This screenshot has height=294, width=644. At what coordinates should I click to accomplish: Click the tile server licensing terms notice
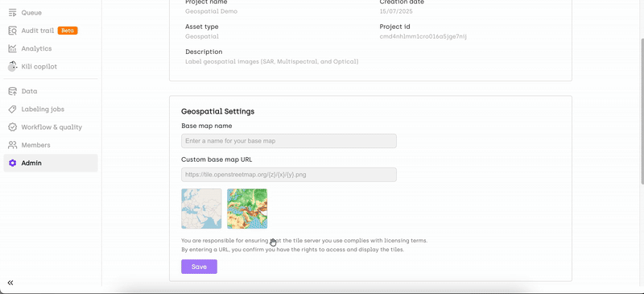(304, 245)
